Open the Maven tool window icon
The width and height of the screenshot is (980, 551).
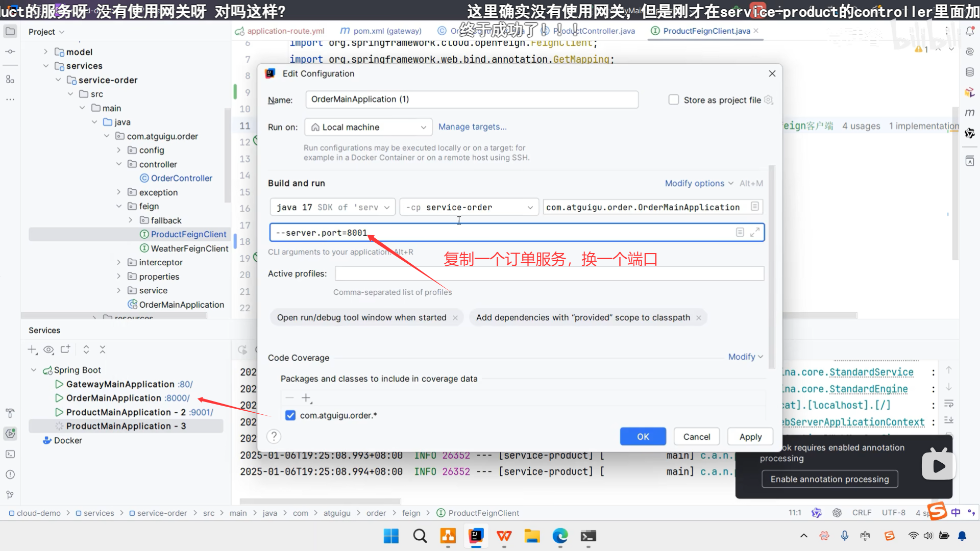click(x=970, y=113)
